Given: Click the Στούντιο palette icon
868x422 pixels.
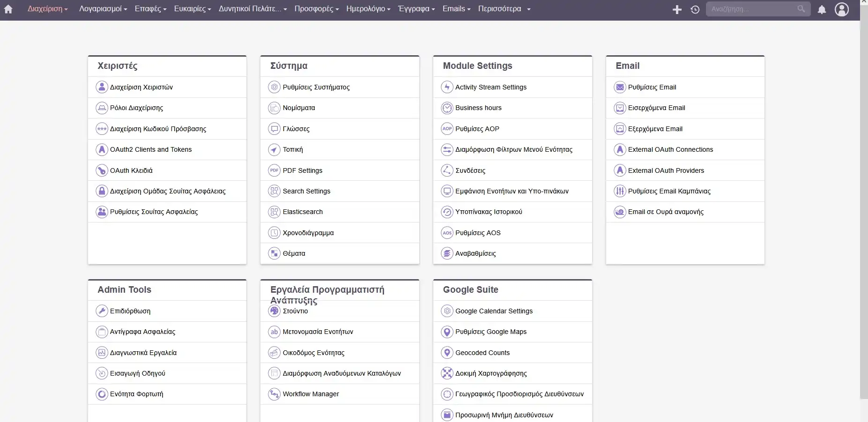Looking at the screenshot, I should pos(274,311).
